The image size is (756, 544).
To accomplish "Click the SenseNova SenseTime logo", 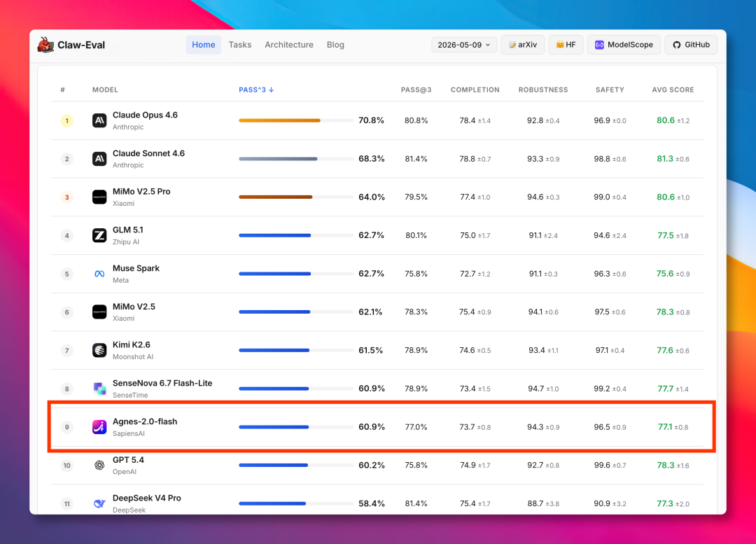I will coord(99,389).
